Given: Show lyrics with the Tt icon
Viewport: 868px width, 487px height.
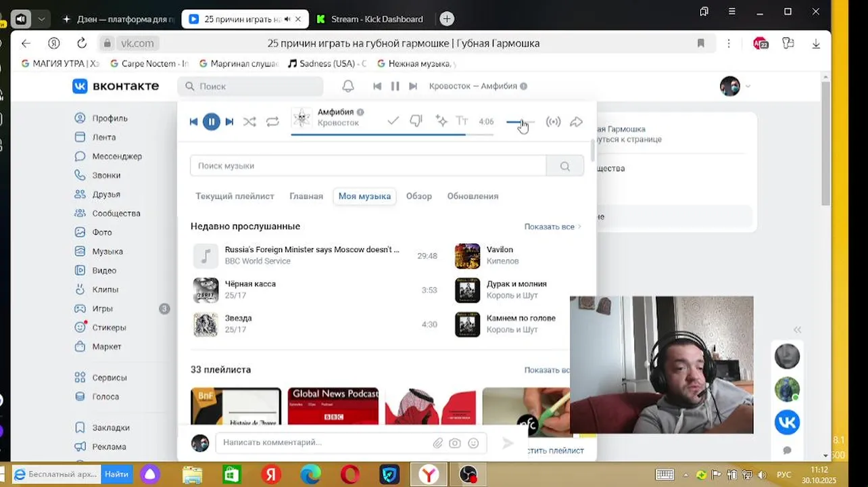Looking at the screenshot, I should point(462,121).
